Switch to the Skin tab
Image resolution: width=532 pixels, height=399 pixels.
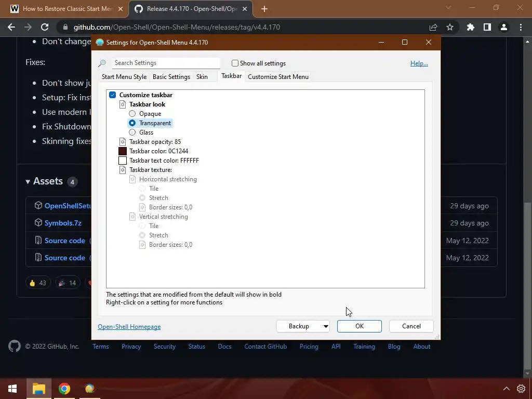202,77
